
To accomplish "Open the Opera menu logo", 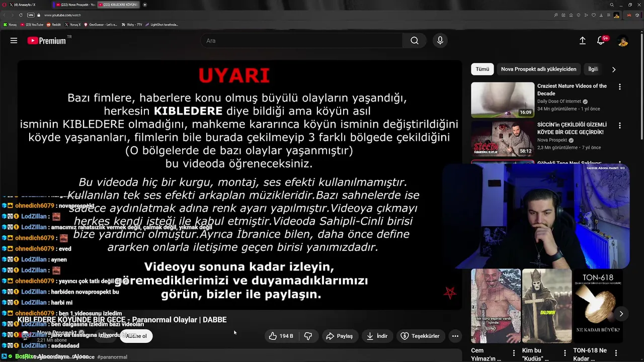I will [4, 5].
